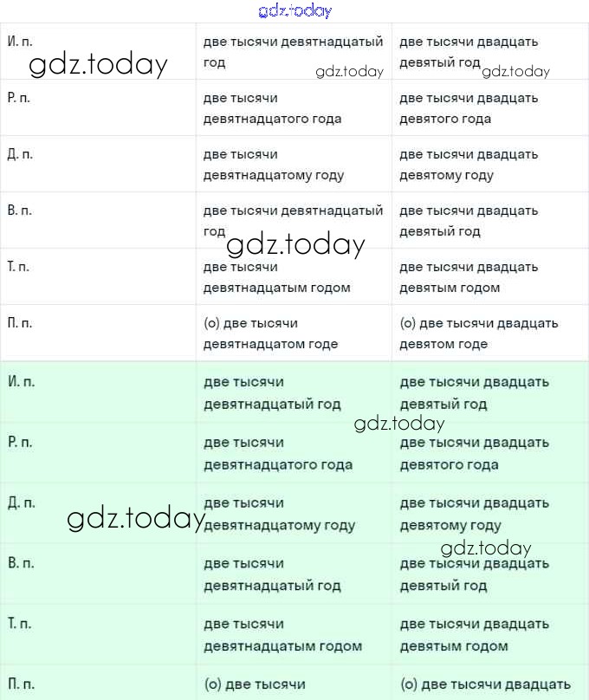Click the "Д. п." label in green table section

(x=21, y=503)
